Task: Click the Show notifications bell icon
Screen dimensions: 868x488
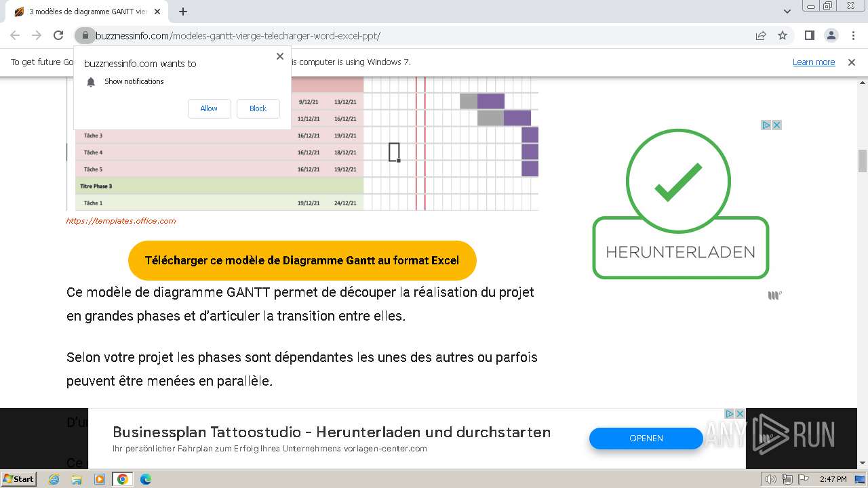Action: (x=91, y=81)
